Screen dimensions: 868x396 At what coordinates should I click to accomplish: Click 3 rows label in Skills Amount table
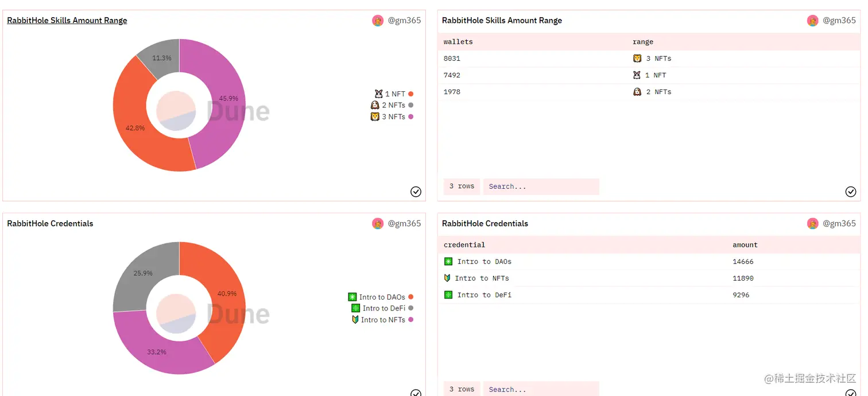point(462,187)
